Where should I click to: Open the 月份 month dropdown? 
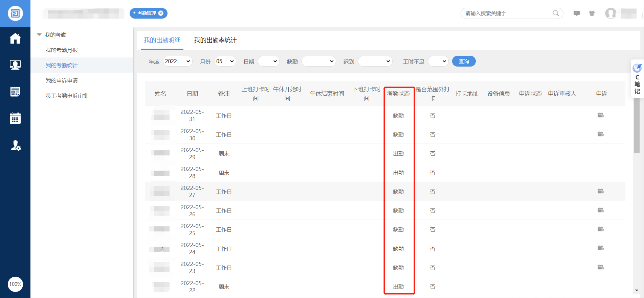(x=225, y=61)
